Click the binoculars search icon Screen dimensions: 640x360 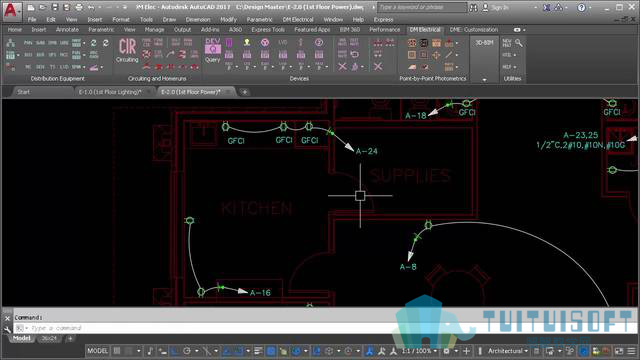(x=473, y=7)
